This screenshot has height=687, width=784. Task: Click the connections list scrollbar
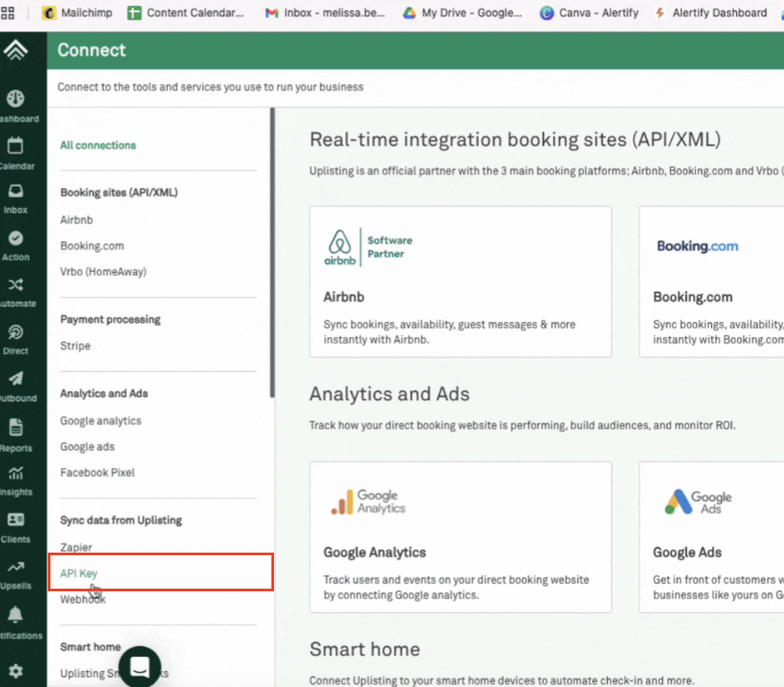click(x=272, y=252)
